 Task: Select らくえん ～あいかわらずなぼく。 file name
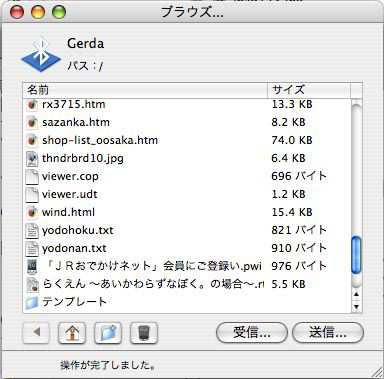pyautogui.click(x=153, y=284)
